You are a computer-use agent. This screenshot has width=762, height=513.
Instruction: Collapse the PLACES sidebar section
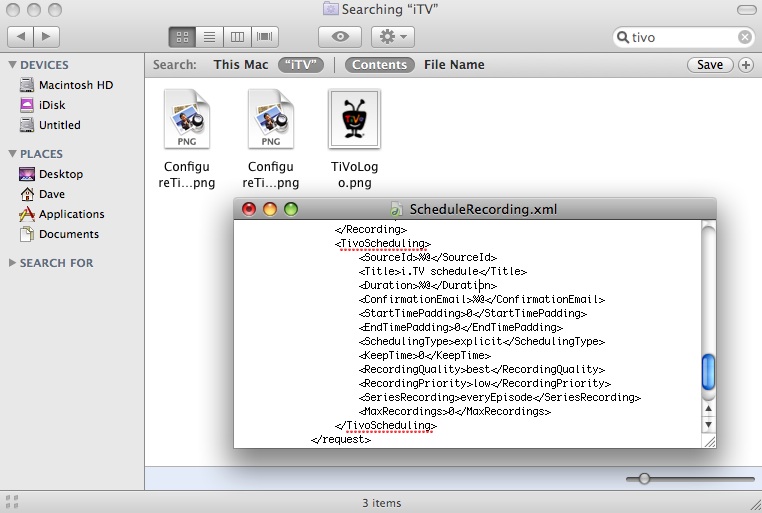tap(13, 154)
